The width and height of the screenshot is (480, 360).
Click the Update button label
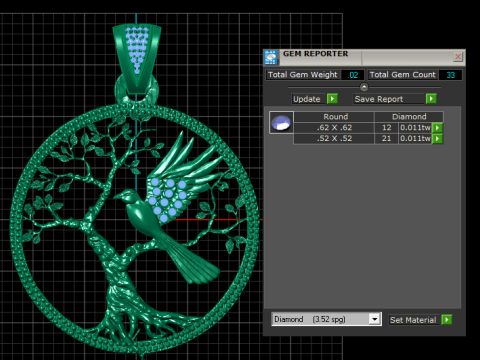[x=308, y=99]
